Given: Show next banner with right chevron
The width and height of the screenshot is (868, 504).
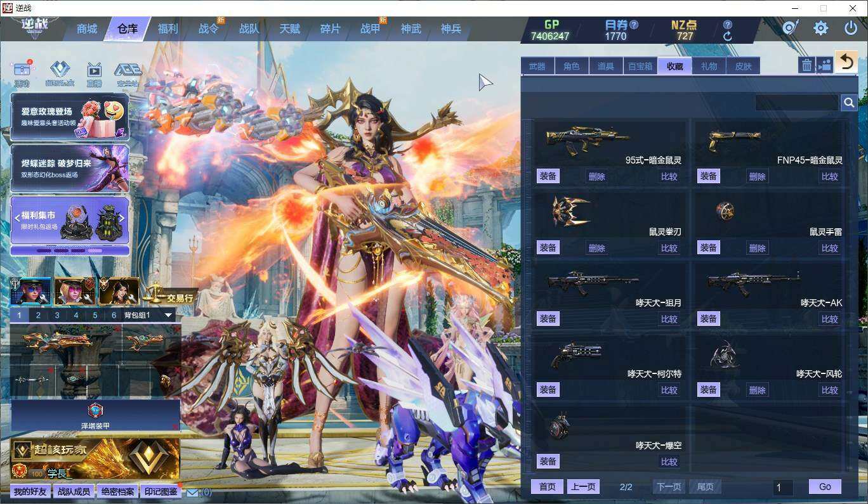Looking at the screenshot, I should (122, 218).
